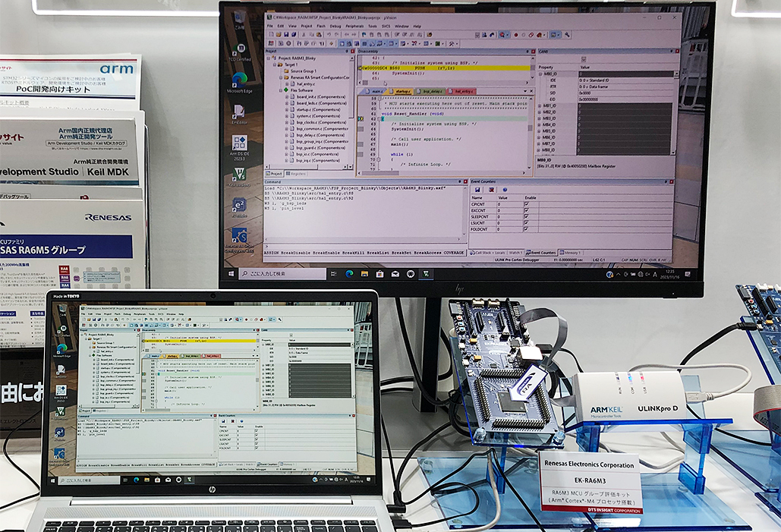This screenshot has width=781, height=532.
Task: Click the Stop icon in the monitor's debug toolbar
Action: point(288,44)
